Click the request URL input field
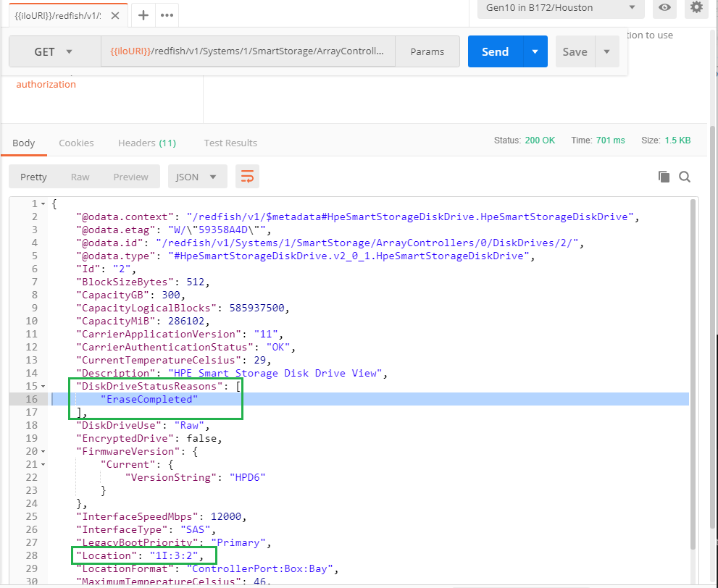Viewport: 718px width, 588px height. [247, 51]
